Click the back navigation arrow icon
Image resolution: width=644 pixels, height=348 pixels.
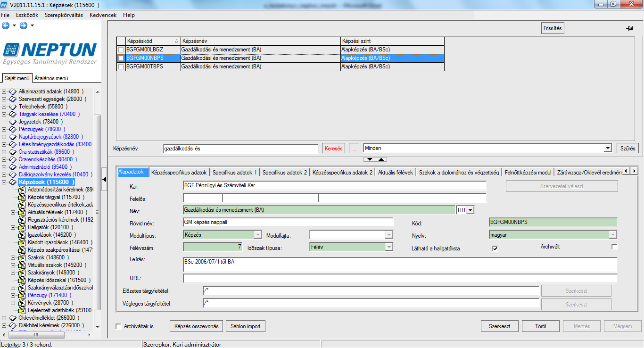6,25
